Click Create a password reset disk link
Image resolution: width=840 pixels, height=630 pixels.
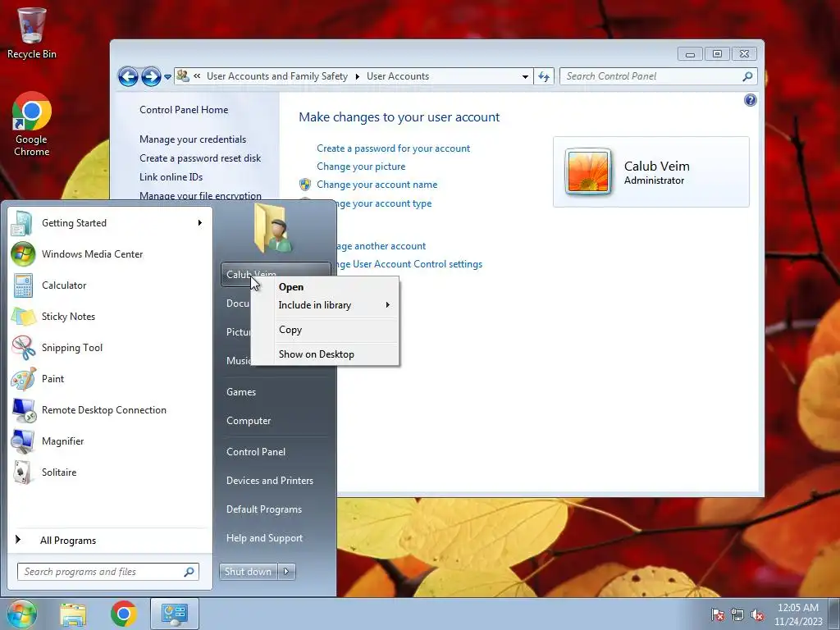click(200, 158)
